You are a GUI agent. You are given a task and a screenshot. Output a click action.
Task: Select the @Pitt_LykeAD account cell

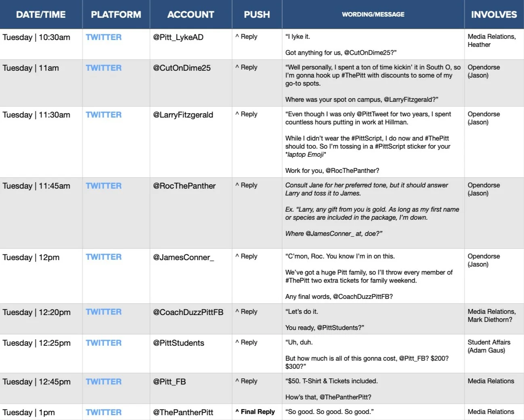(x=191, y=44)
